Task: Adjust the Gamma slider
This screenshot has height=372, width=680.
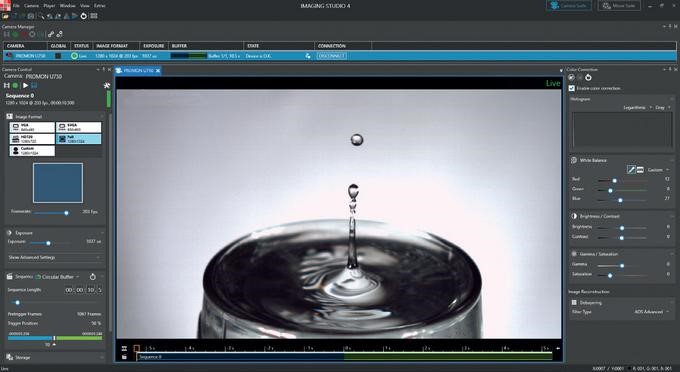Action: [622, 265]
